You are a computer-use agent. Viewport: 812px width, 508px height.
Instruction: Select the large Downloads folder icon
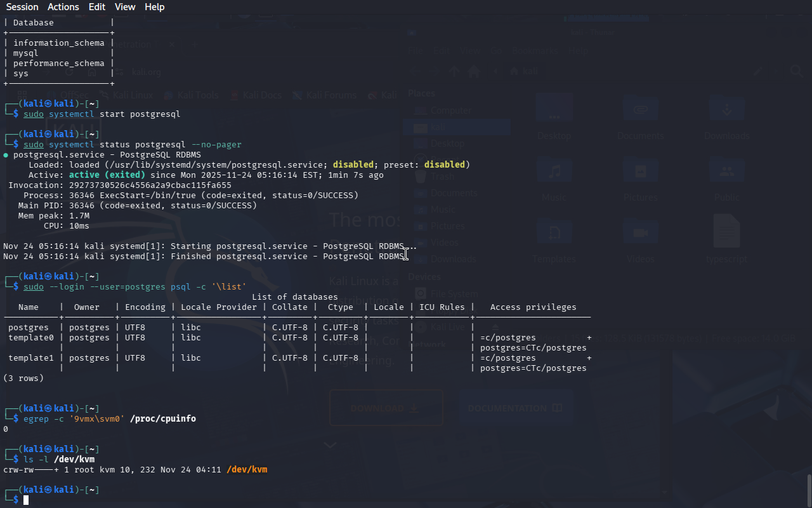point(726,110)
